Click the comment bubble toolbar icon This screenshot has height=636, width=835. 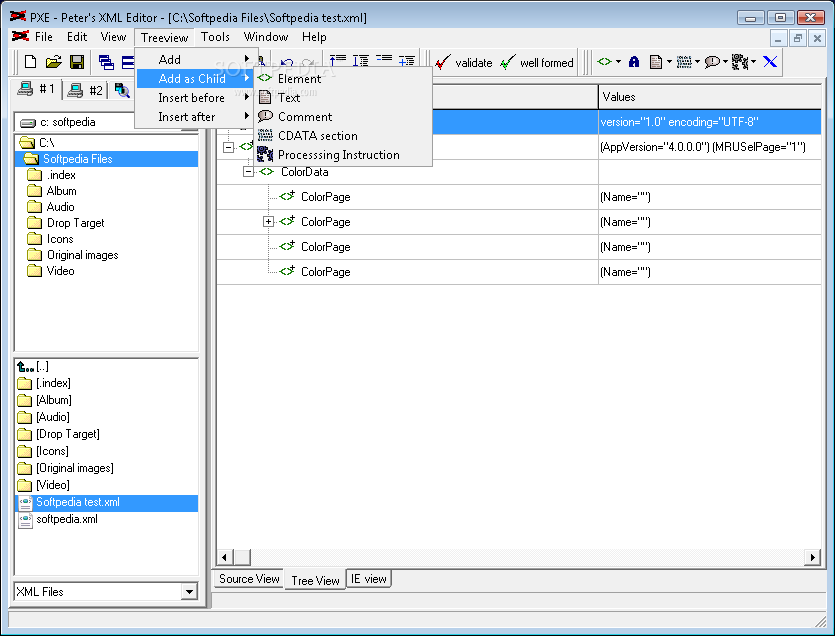(712, 62)
